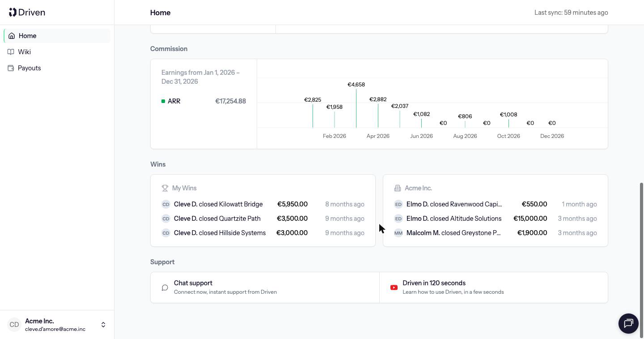Click the Last sync status text
Screen dimensions: 644x339
tap(571, 13)
